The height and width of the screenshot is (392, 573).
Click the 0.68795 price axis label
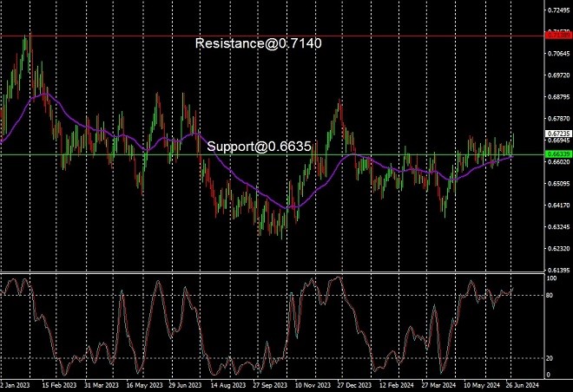tap(559, 97)
